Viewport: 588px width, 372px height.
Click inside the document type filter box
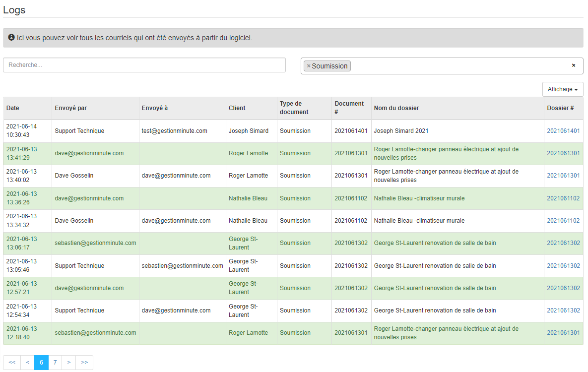[457, 66]
